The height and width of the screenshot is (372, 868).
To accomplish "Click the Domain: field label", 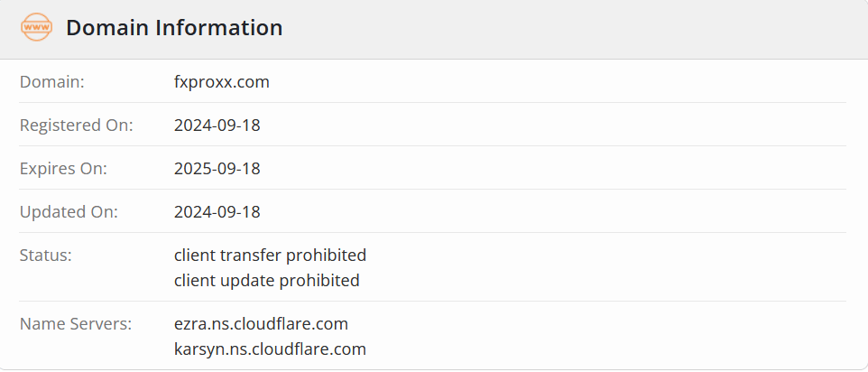I will pos(52,82).
